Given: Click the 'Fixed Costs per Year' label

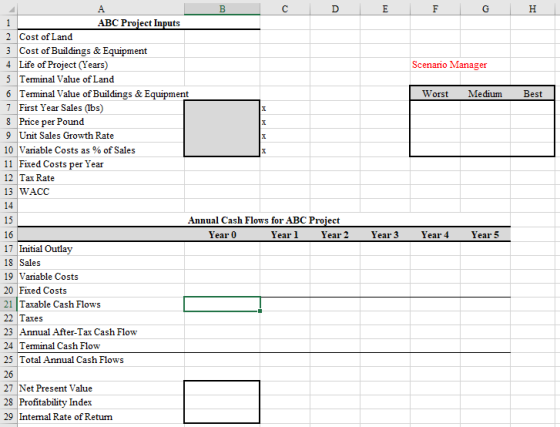Looking at the screenshot, I should pos(61,164).
